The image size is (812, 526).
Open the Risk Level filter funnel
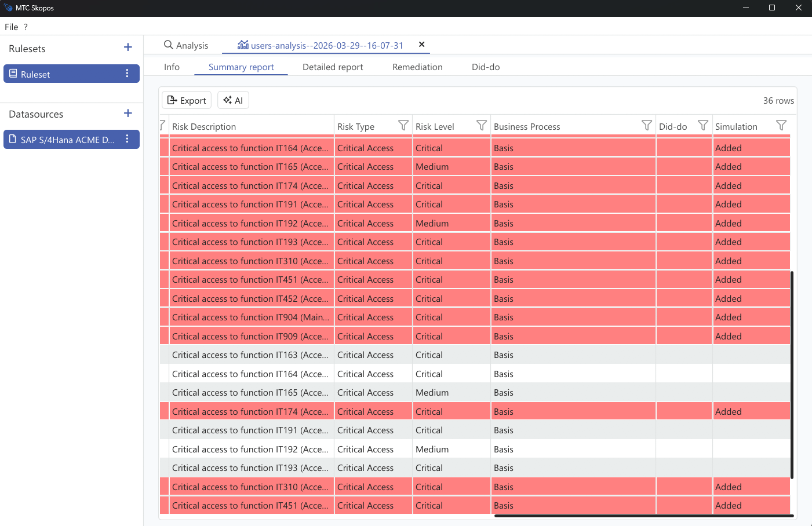point(481,125)
